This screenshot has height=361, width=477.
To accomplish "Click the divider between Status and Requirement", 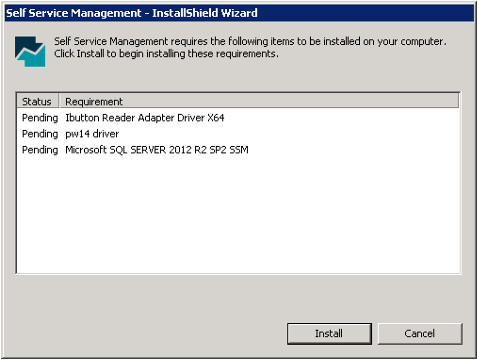I will (x=59, y=101).
